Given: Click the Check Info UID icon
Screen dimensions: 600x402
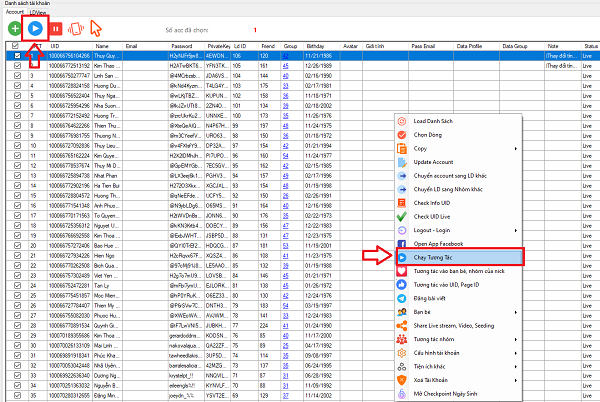Looking at the screenshot, I should (x=401, y=203).
